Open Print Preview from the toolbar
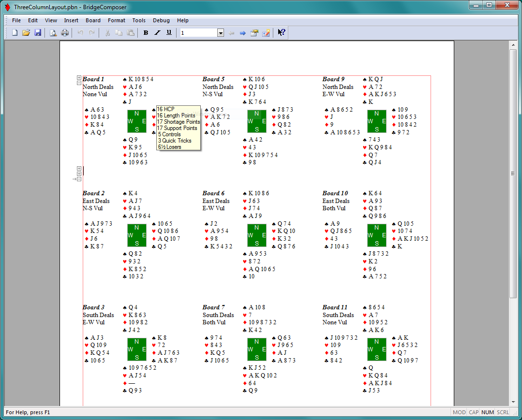 (53, 33)
